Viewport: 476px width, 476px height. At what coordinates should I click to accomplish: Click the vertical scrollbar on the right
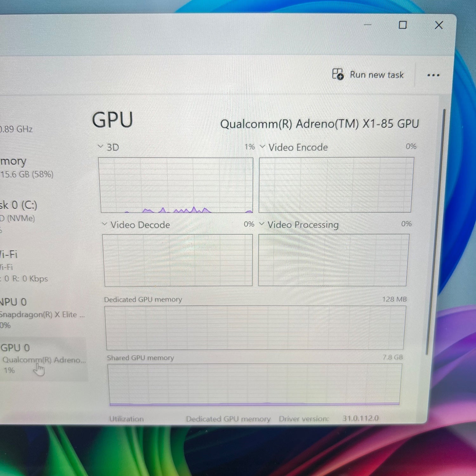point(435,232)
